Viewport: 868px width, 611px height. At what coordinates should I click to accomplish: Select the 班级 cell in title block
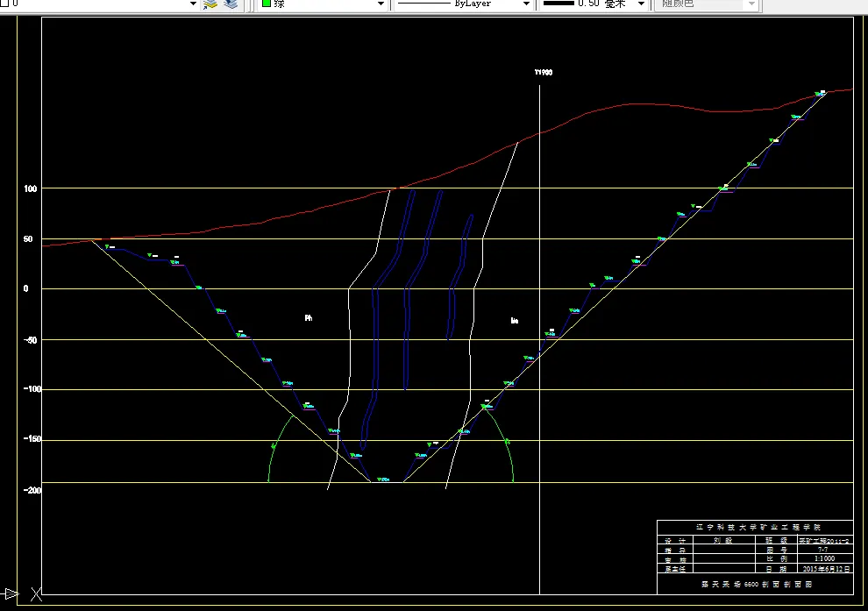tap(776, 541)
